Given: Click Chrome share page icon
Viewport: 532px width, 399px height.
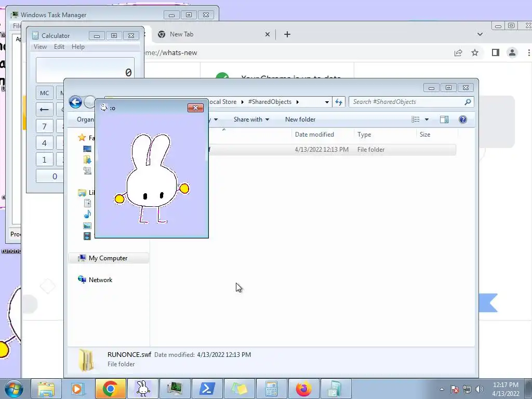Looking at the screenshot, I should pos(458,52).
